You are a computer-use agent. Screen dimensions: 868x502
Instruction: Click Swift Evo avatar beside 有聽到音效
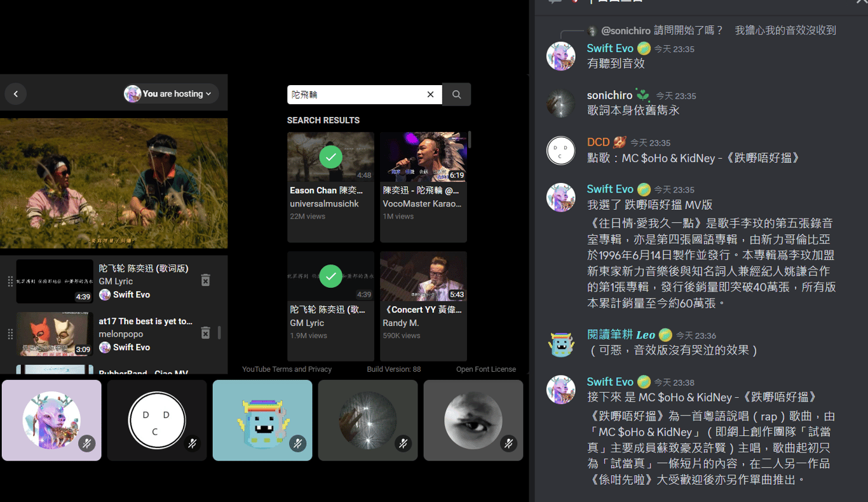561,57
